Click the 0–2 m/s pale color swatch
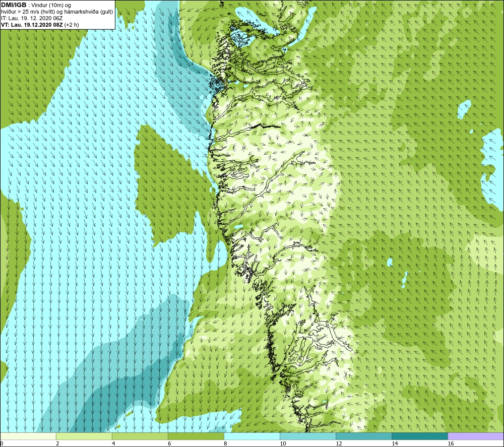The height and width of the screenshot is (447, 504). (28, 436)
